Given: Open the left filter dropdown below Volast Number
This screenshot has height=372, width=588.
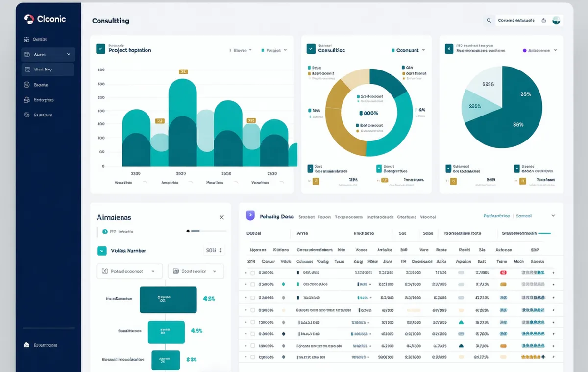Looking at the screenshot, I should click(129, 271).
